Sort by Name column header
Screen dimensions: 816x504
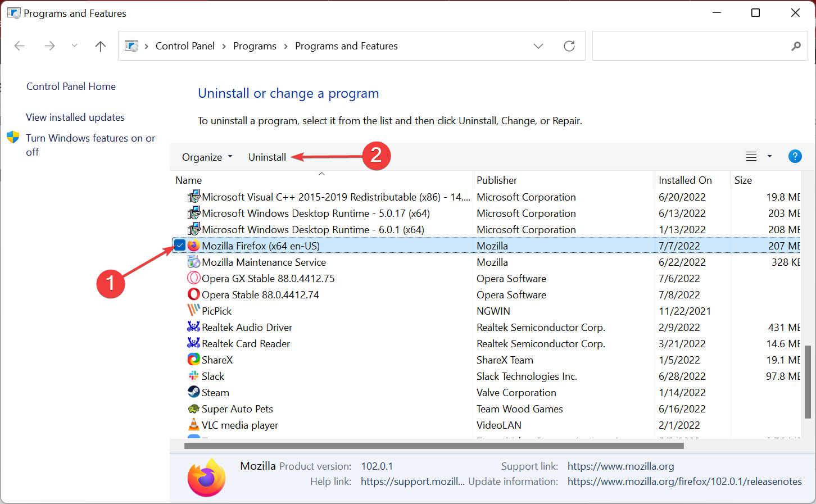tap(189, 180)
